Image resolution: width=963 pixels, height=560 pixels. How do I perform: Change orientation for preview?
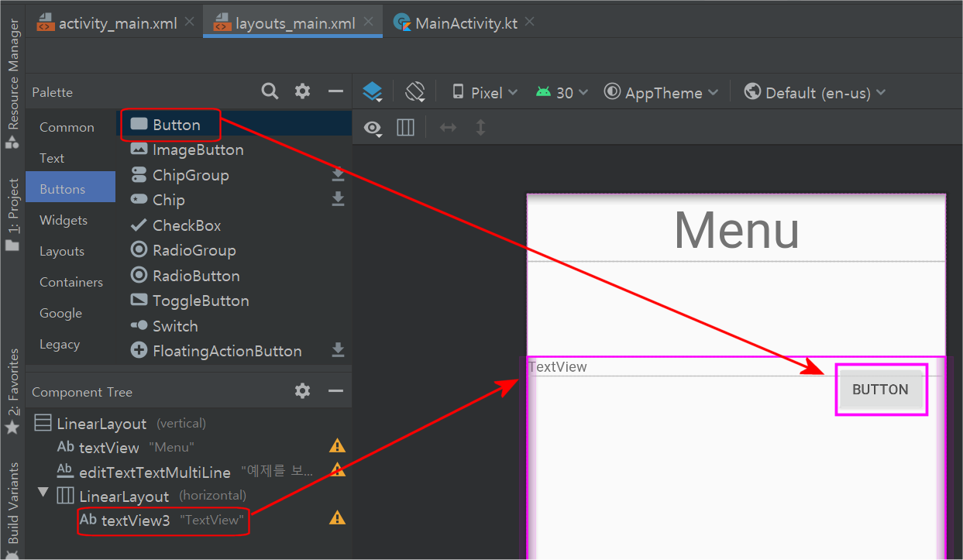coord(415,92)
